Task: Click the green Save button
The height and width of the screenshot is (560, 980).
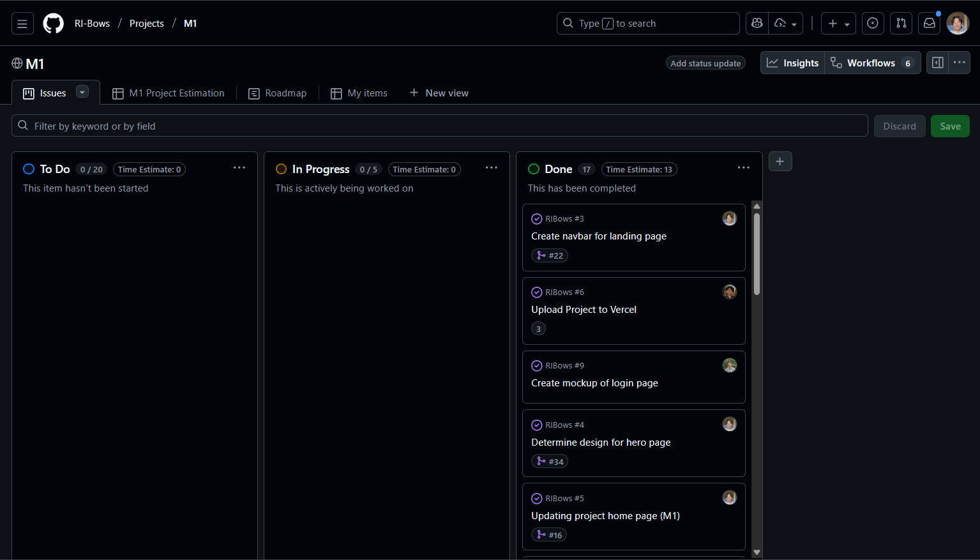Action: (950, 126)
